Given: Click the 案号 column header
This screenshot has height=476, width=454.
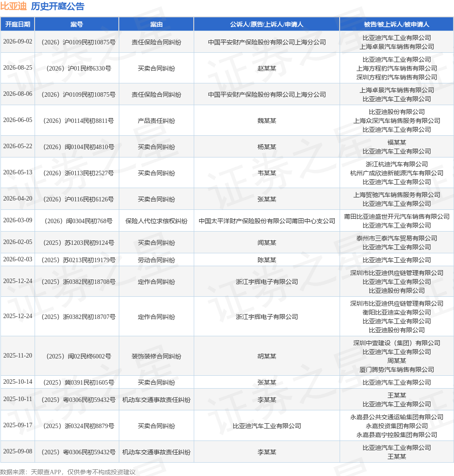Looking at the screenshot, I should [x=76, y=24].
